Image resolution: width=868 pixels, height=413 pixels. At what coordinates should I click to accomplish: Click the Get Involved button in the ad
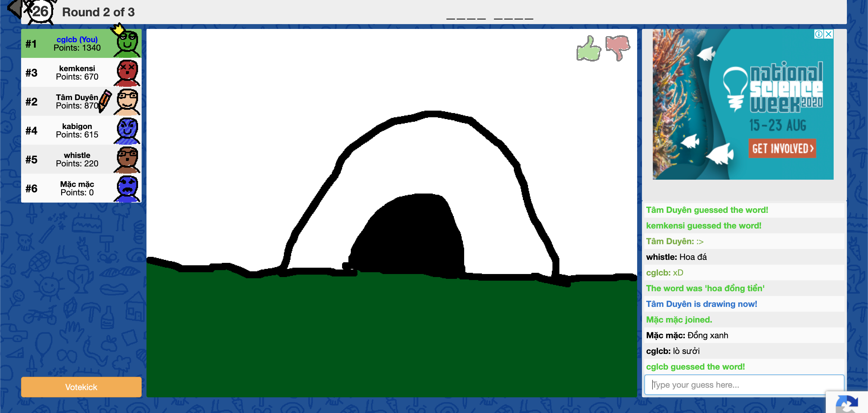[x=782, y=149]
